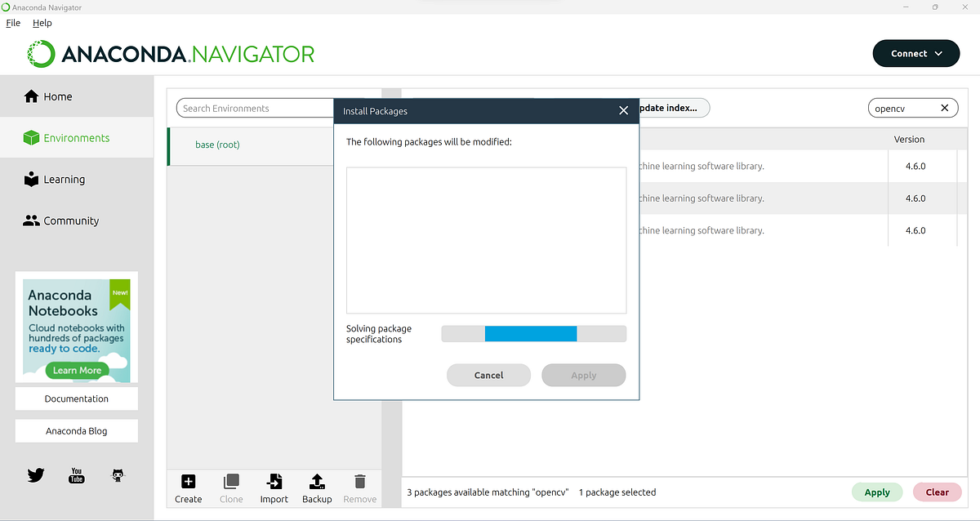This screenshot has width=980, height=521.
Task: Click the solving specifications progress bar
Action: pos(533,333)
